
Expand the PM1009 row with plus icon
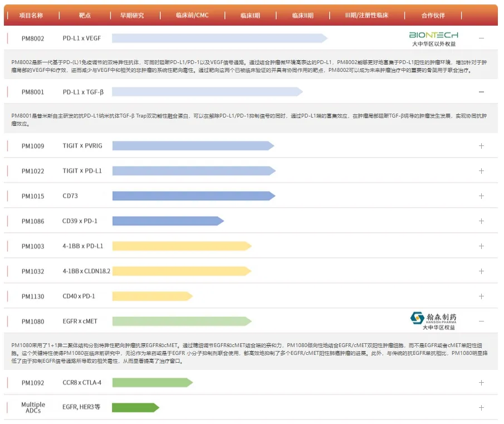tap(481, 146)
